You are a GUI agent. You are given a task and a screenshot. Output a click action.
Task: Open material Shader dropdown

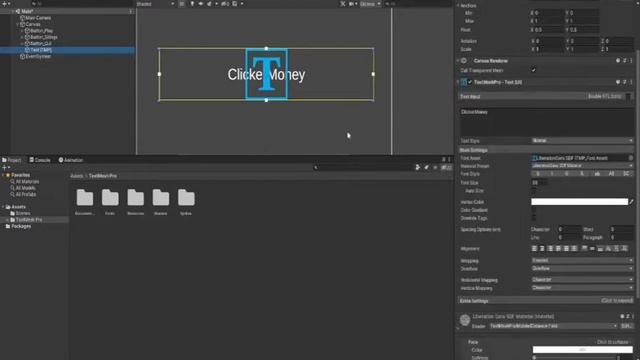553,326
